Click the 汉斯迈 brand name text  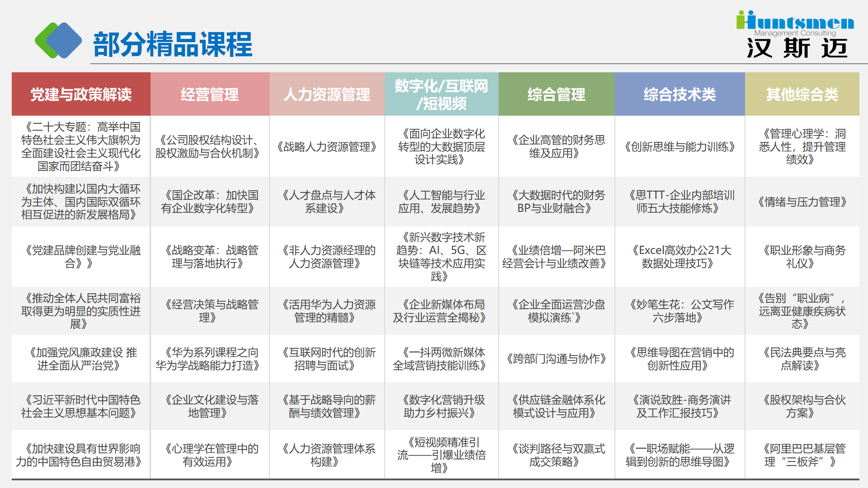pyautogui.click(x=797, y=48)
